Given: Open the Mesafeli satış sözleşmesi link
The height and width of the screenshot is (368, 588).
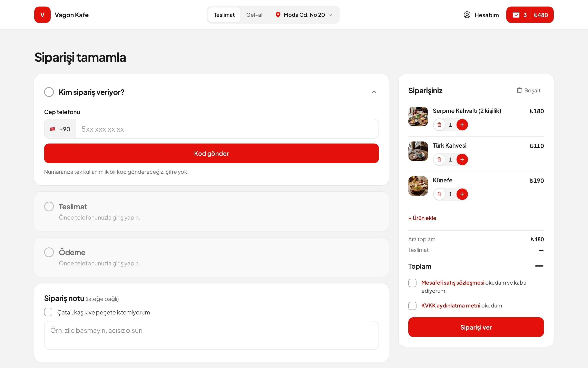Looking at the screenshot, I should [x=453, y=283].
